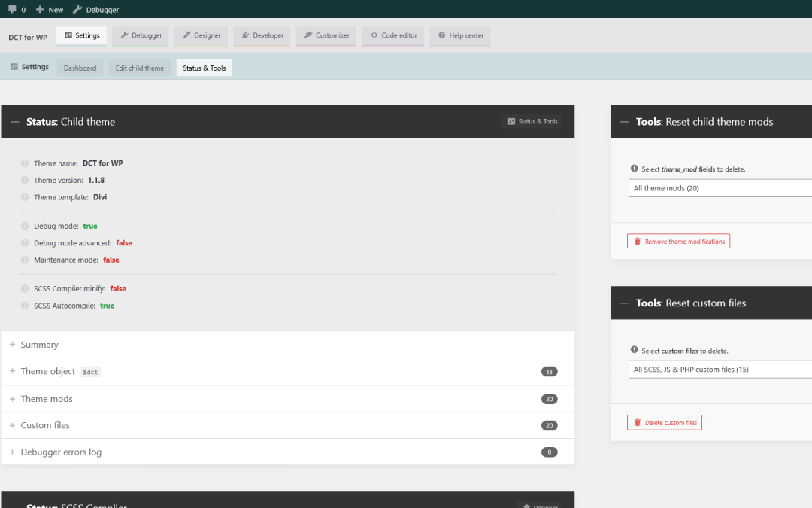Expand the Theme object section
The width and height of the screenshot is (812, 508).
click(288, 371)
